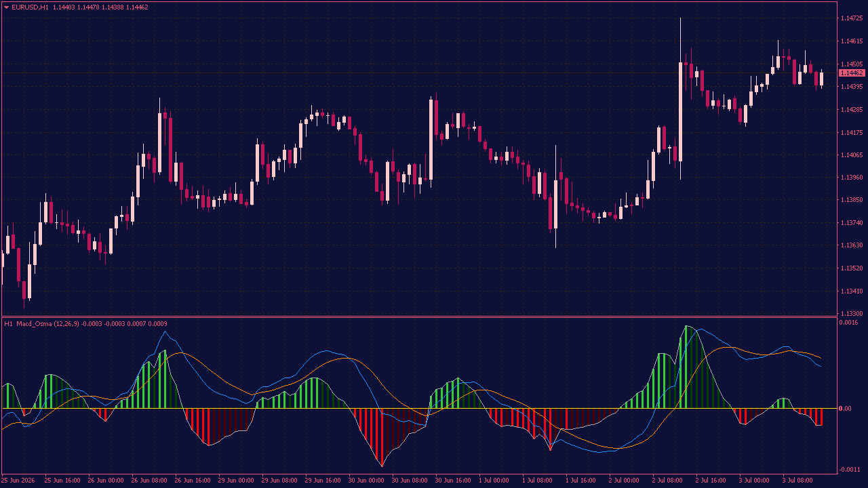Click time axis label 30 Jun 00:00
Viewport: 868px width, 488px height.
tap(366, 481)
